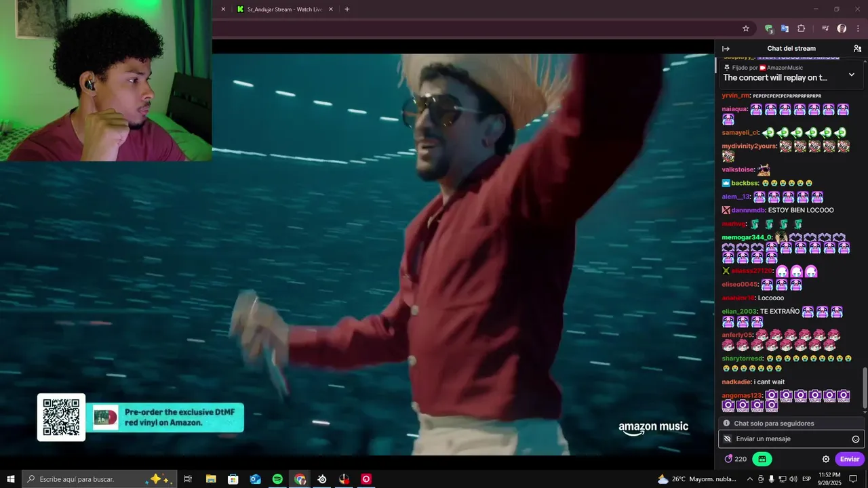Open the chat community users list
Screen dimensions: 868x488
pos(857,49)
